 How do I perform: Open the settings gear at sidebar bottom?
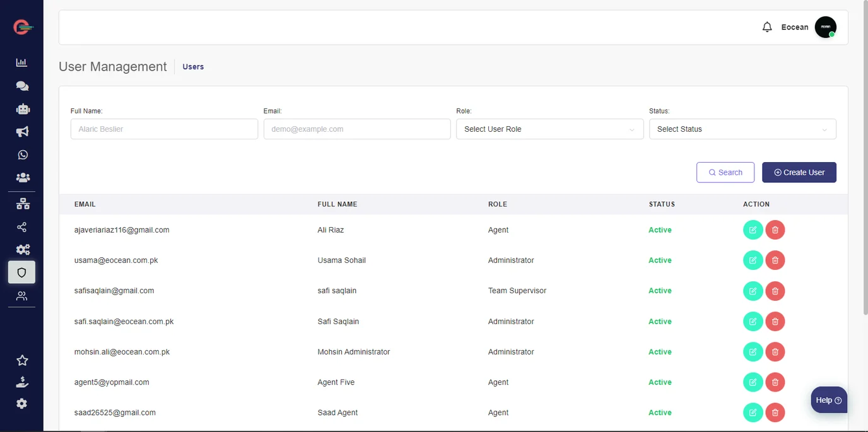[x=22, y=404]
